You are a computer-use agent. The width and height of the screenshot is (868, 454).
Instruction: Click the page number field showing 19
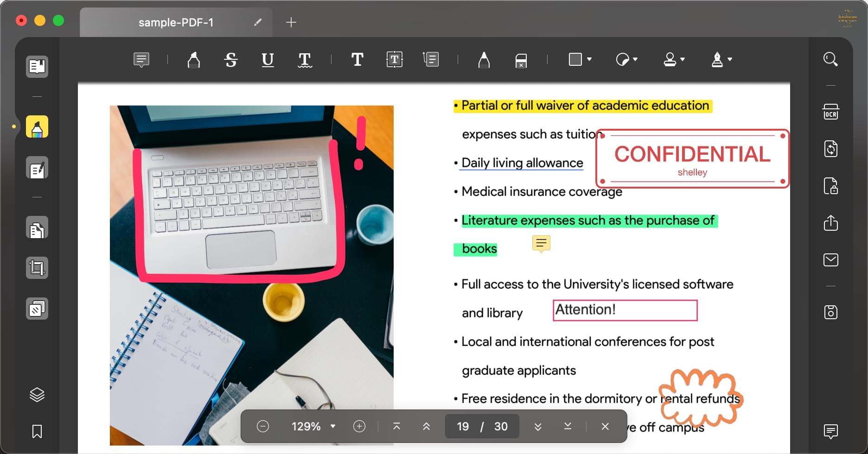pyautogui.click(x=463, y=426)
